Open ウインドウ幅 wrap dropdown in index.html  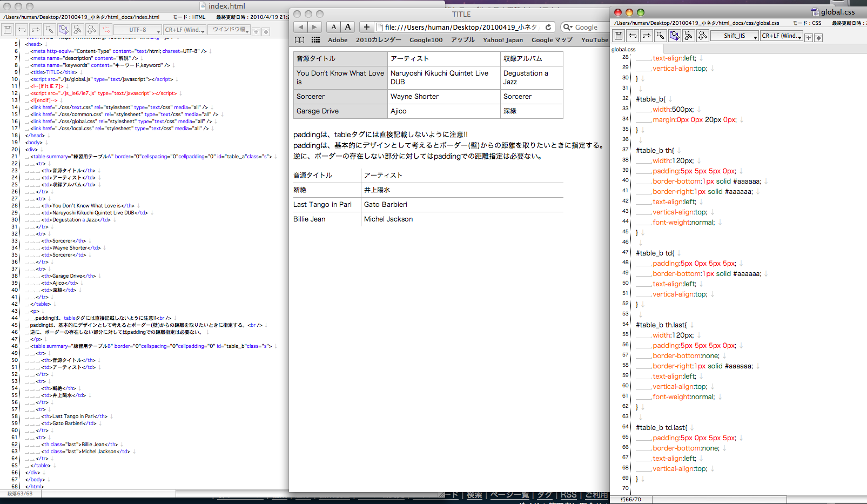229,30
